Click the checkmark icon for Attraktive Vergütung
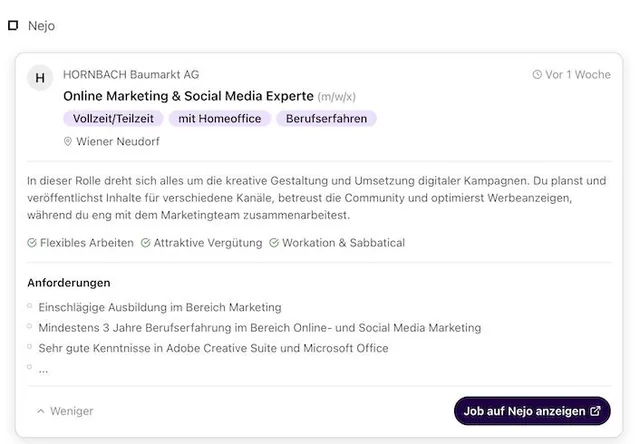640x444 pixels. tap(145, 243)
